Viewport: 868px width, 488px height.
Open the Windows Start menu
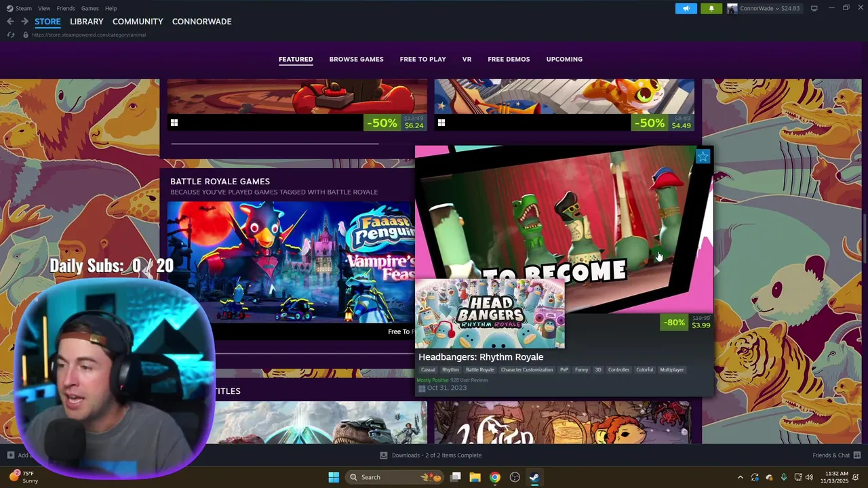(x=334, y=477)
